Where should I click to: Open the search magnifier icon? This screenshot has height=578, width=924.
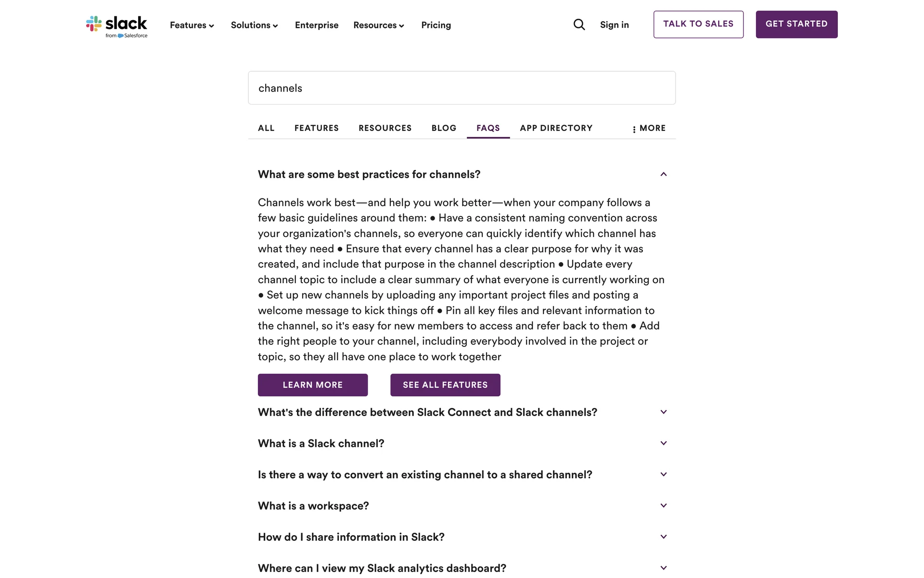[579, 25]
